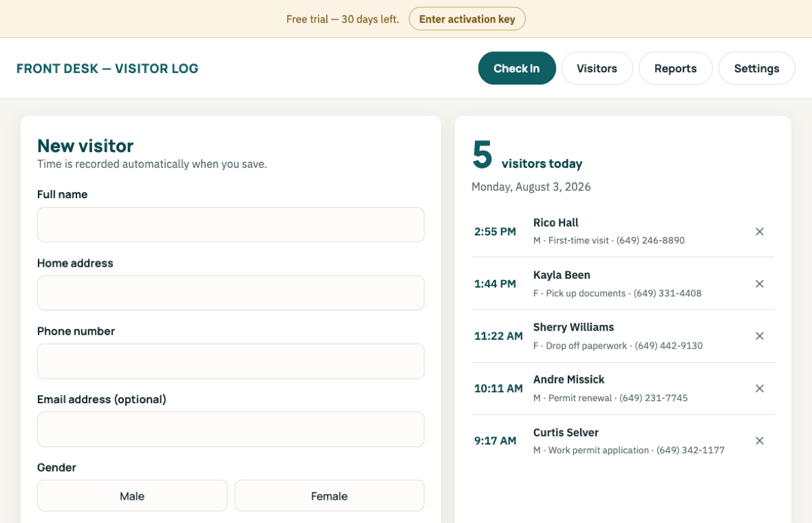
Task: Click the 9:17 AM timestamp
Action: click(495, 440)
